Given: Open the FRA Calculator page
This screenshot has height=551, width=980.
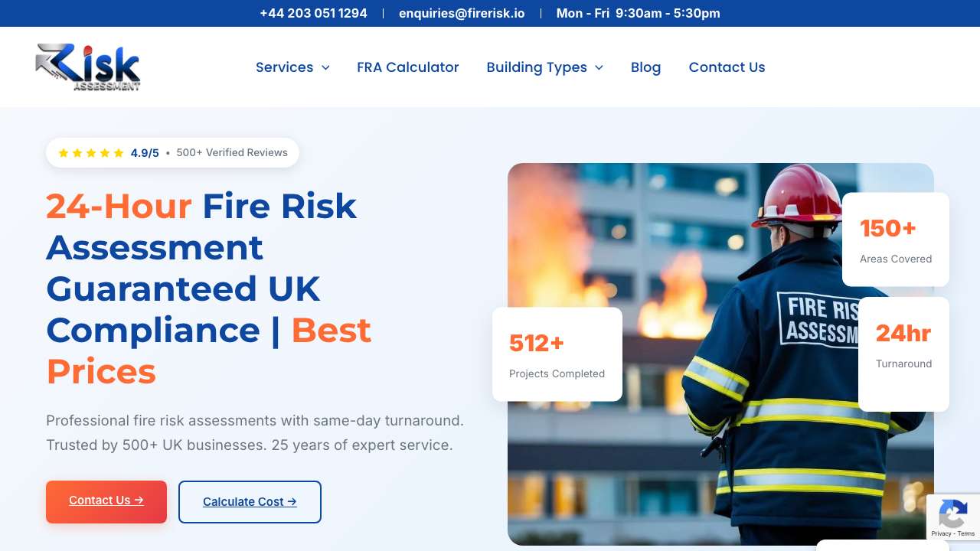Looking at the screenshot, I should (408, 67).
